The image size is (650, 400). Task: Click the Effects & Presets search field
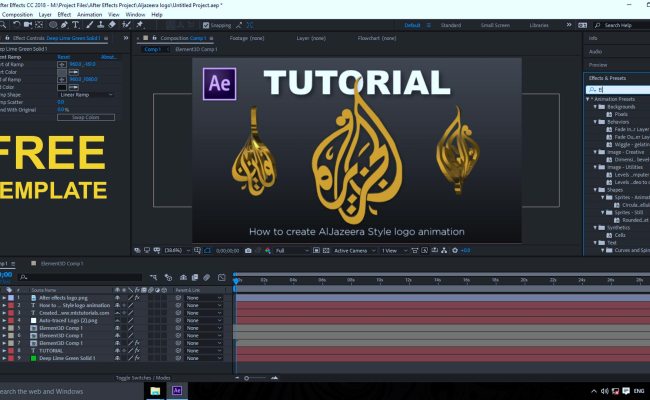[x=618, y=90]
